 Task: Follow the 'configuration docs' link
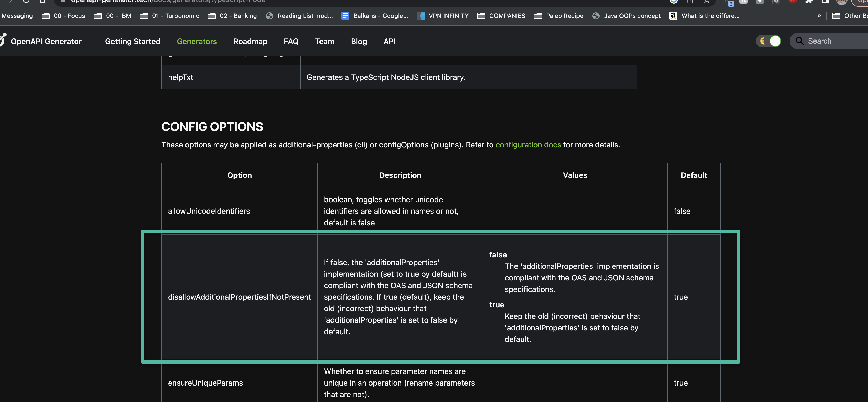[x=528, y=145]
